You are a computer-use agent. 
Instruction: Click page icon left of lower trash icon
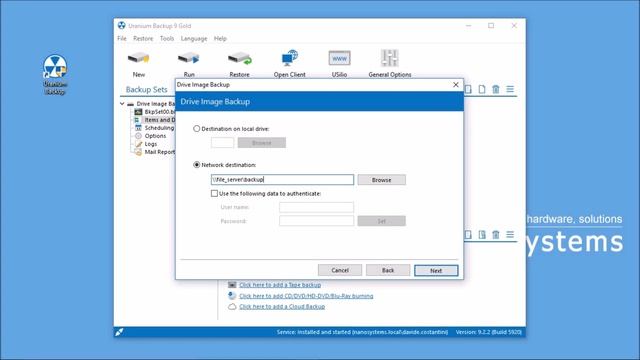coord(482,234)
